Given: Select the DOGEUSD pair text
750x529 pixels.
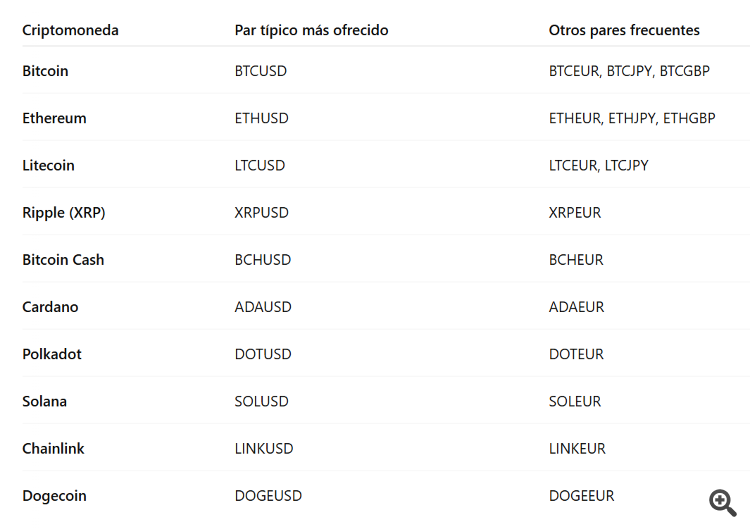Looking at the screenshot, I should [x=268, y=495].
